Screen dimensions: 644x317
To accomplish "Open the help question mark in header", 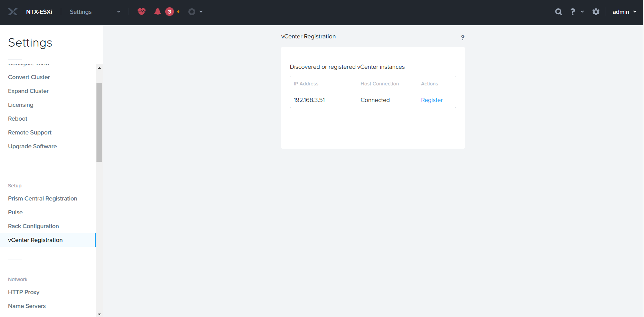I will tap(573, 12).
